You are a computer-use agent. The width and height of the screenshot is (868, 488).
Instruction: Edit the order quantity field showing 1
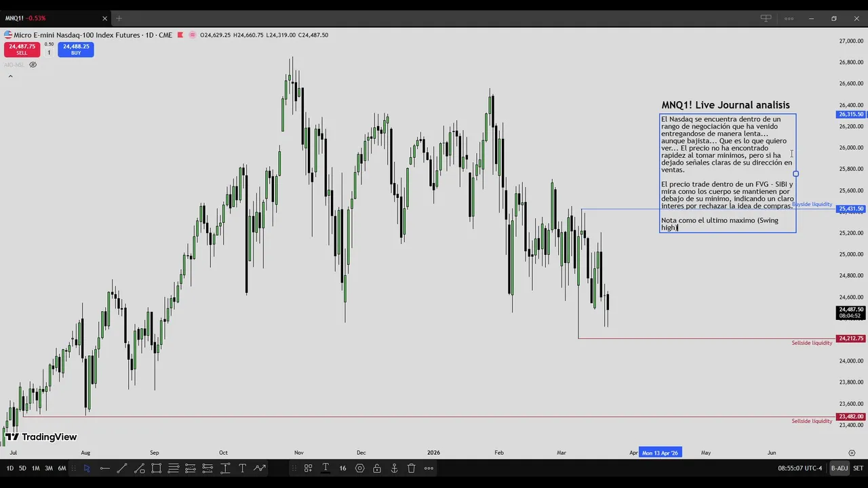point(49,53)
